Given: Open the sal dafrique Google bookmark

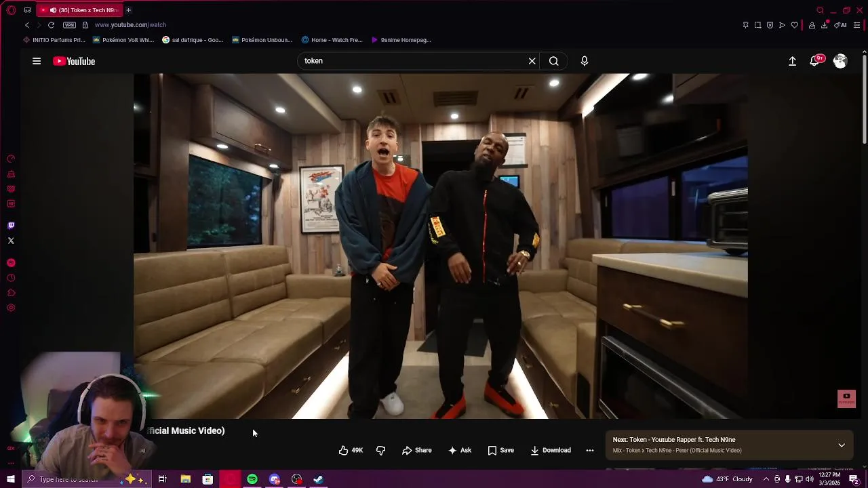Looking at the screenshot, I should (x=193, y=40).
